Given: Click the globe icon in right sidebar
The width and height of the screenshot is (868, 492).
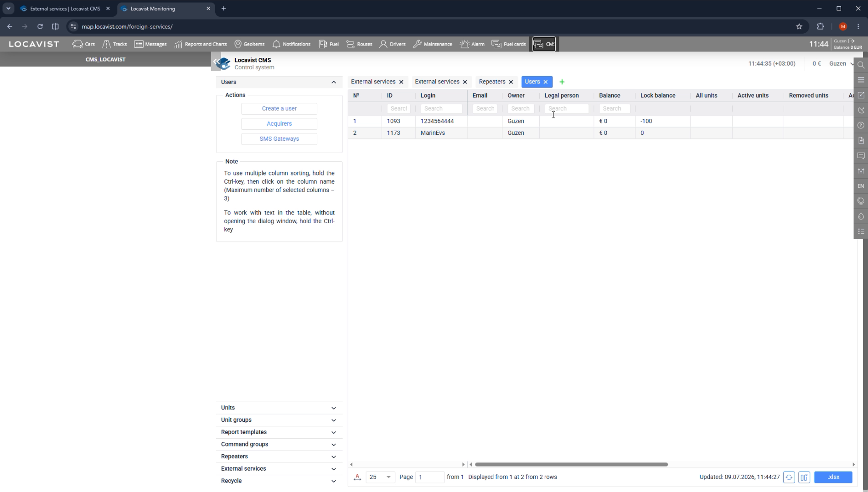Looking at the screenshot, I should tap(861, 201).
